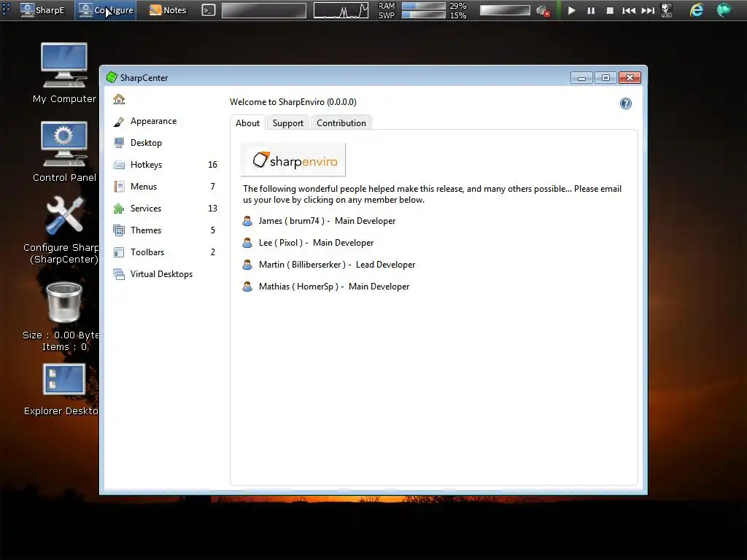Click the Hotkeys keyboard icon
Screen dimensions: 747x560
click(119, 166)
